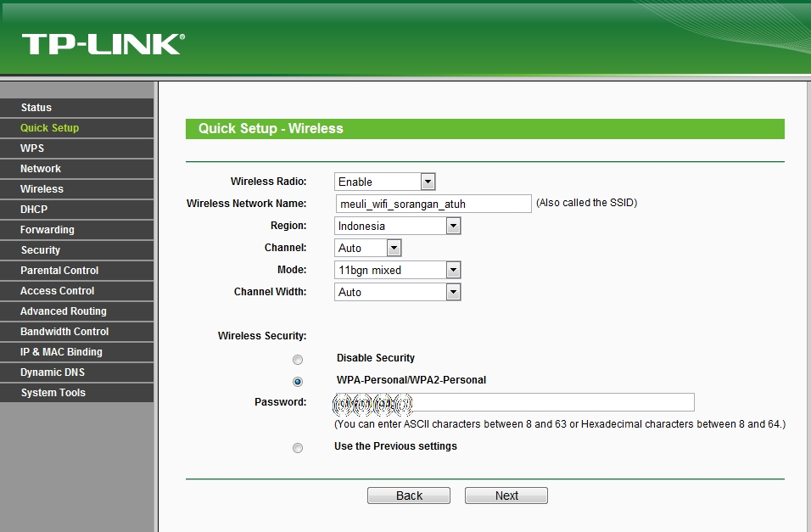Open System Tools menu
This screenshot has width=811, height=532.
tap(76, 392)
